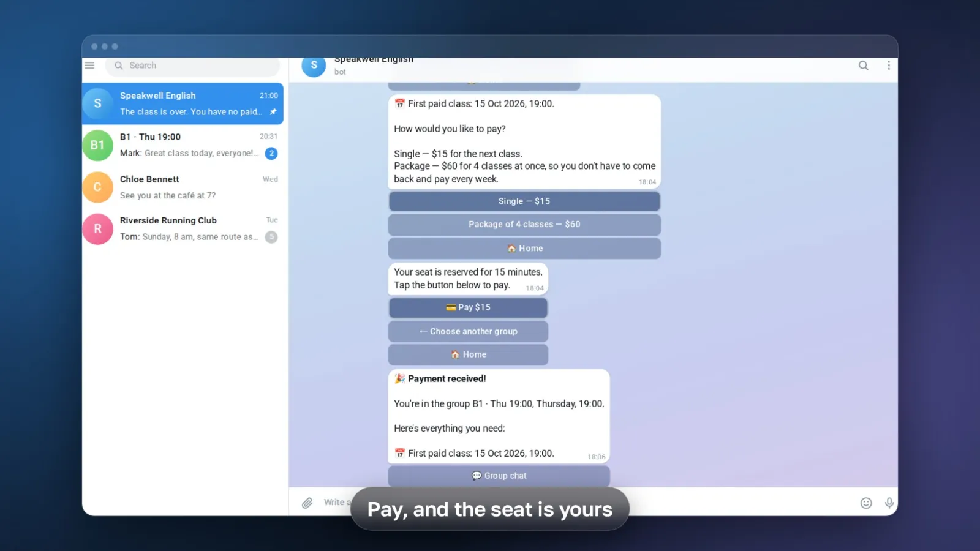This screenshot has height=551, width=980.
Task: Click the pink R avatar for Running Club
Action: [x=97, y=229]
